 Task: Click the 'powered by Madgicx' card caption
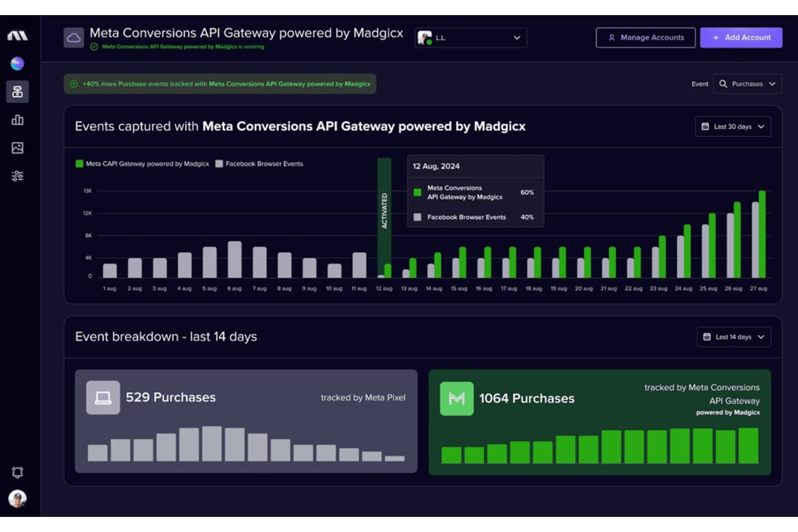[x=728, y=412]
